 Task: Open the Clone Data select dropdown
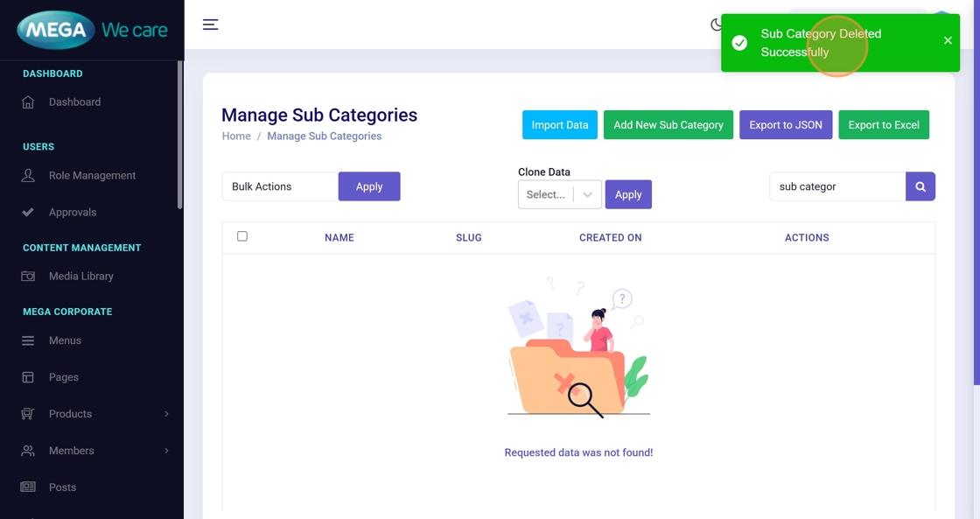point(559,194)
